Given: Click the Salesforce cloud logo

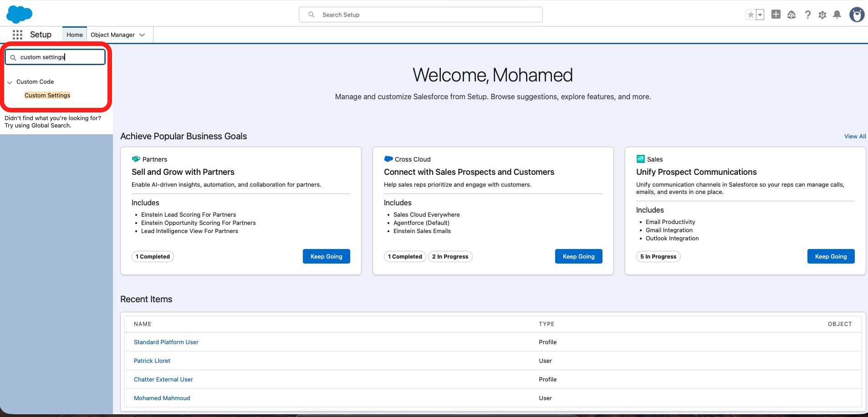Looking at the screenshot, I should click(19, 15).
